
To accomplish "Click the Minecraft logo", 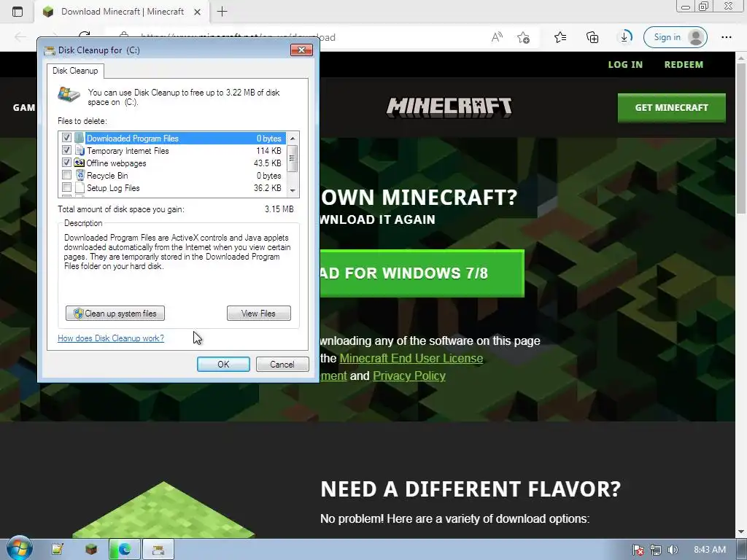I will click(x=449, y=108).
